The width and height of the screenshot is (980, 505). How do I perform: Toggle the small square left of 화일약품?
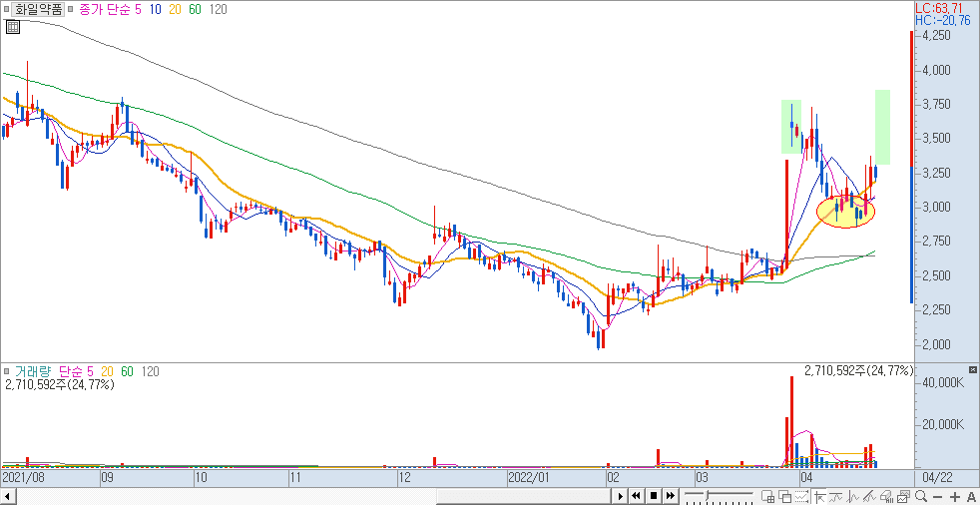click(x=6, y=9)
